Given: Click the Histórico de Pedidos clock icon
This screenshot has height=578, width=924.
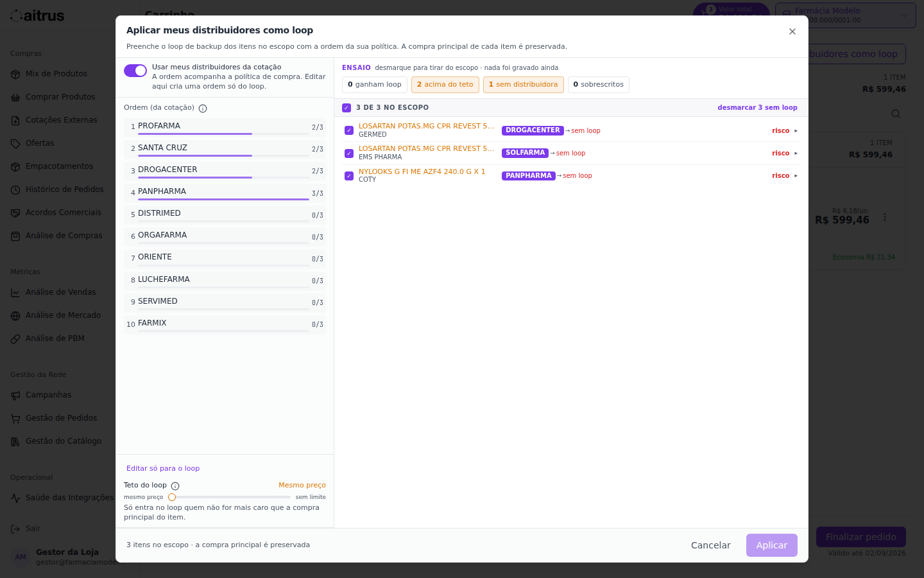Looking at the screenshot, I should point(15,190).
